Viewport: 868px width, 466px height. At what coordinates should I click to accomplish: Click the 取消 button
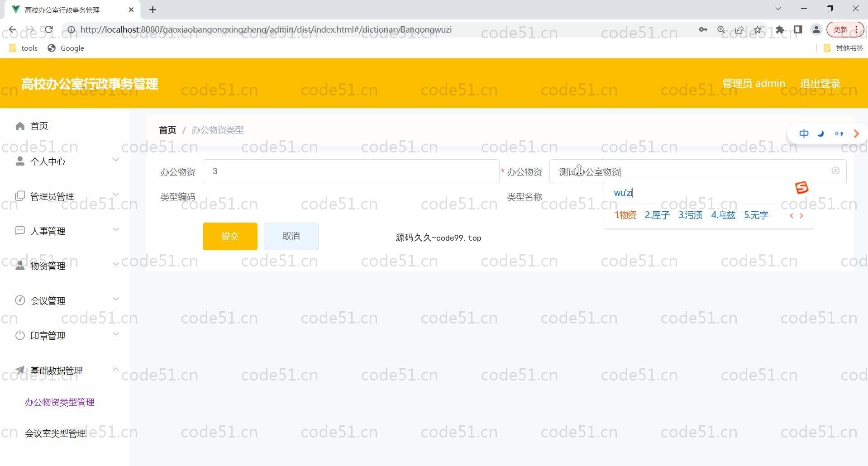[x=291, y=236]
